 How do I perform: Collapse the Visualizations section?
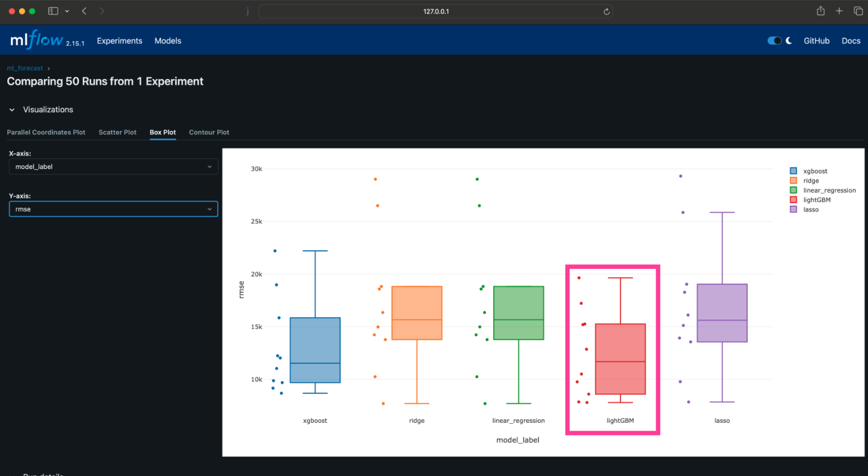(11, 110)
